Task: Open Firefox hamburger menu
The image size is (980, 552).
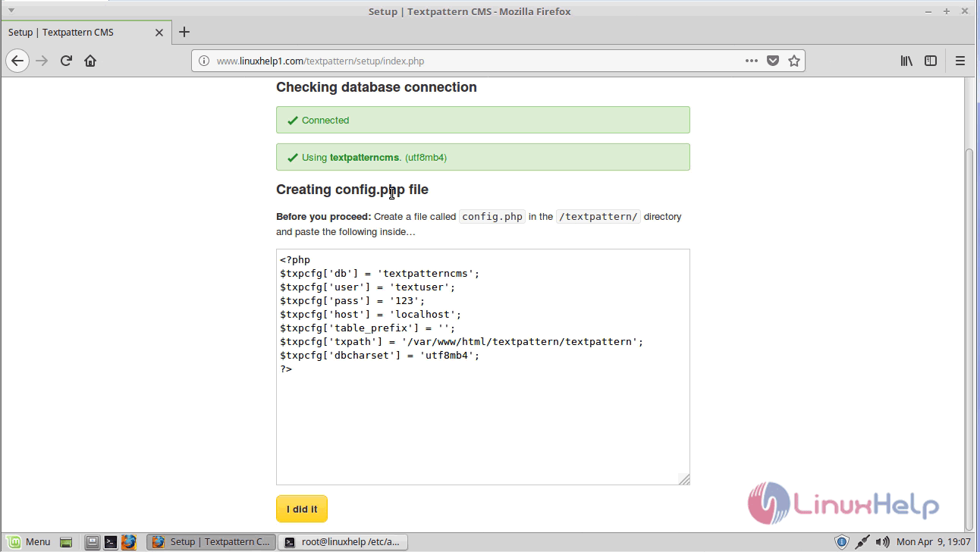Action: click(960, 61)
